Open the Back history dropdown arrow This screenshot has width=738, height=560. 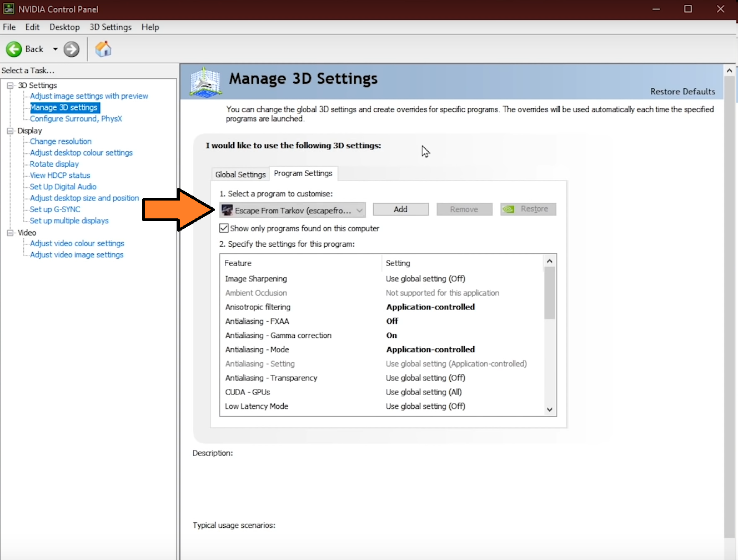[x=55, y=49]
